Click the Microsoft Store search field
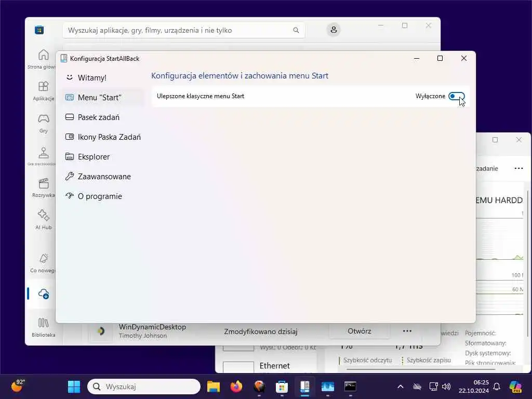The width and height of the screenshot is (532, 399). click(183, 30)
